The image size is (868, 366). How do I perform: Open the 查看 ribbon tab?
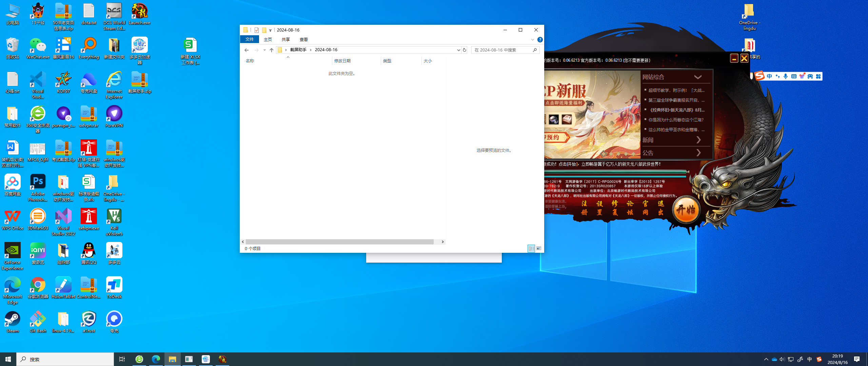coord(304,39)
